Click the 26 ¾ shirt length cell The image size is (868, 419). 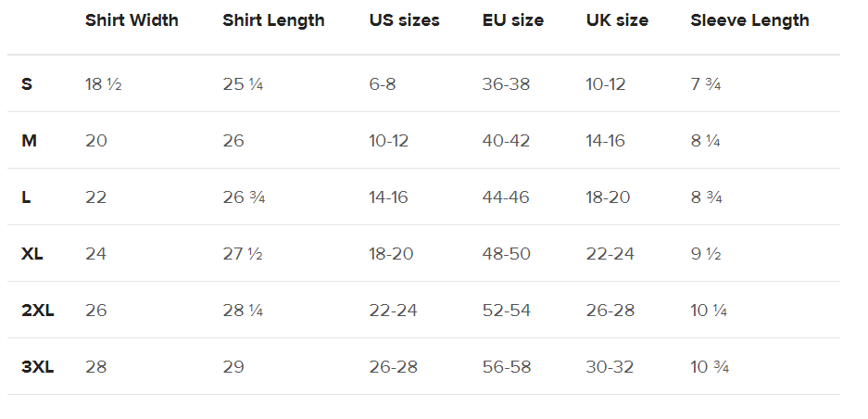click(x=244, y=197)
